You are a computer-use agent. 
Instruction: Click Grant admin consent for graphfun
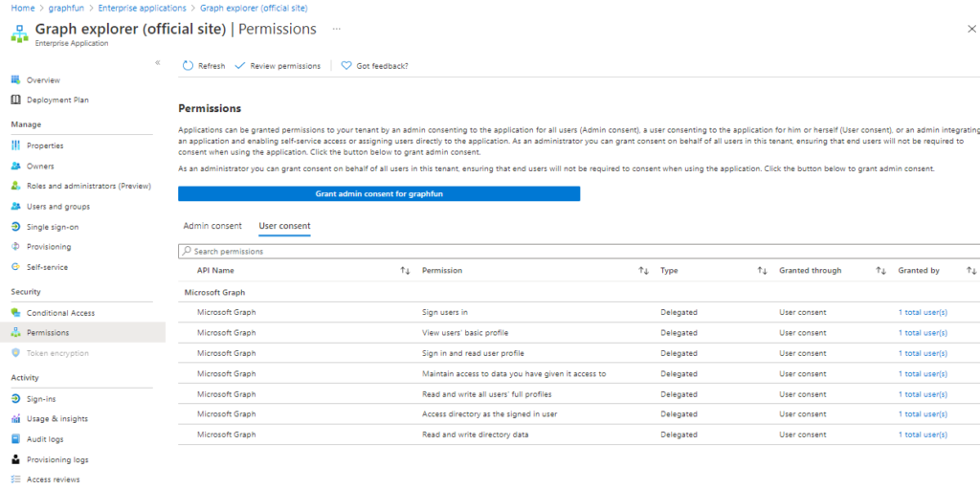[379, 193]
